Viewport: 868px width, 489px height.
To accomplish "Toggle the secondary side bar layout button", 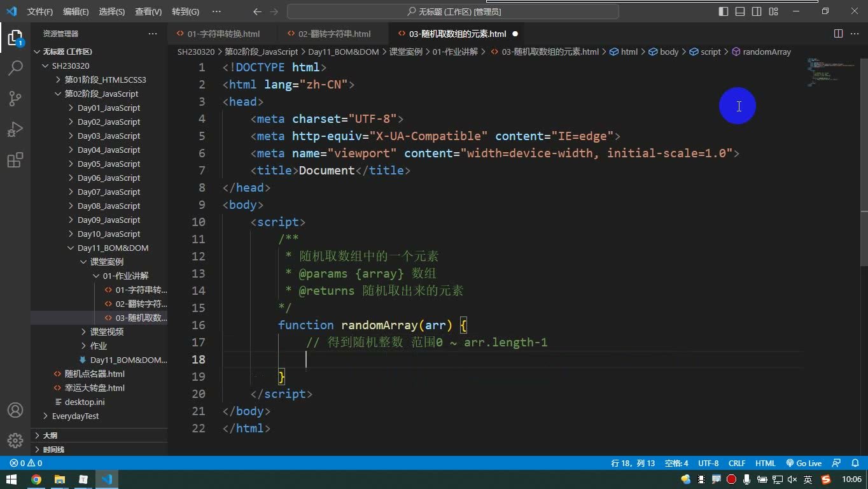I will click(757, 11).
